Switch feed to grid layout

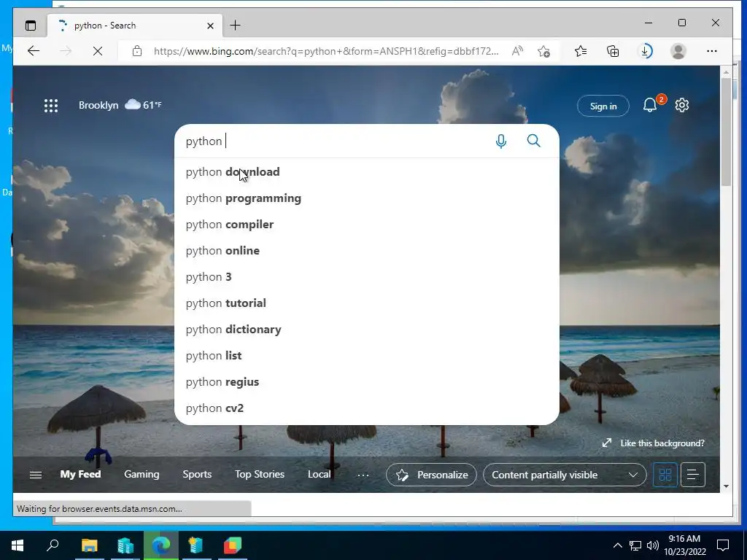665,475
